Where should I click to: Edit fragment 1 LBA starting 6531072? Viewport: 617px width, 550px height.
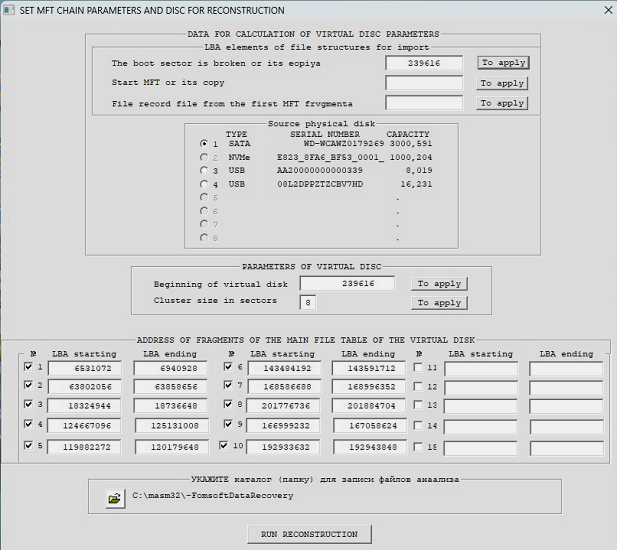[85, 369]
